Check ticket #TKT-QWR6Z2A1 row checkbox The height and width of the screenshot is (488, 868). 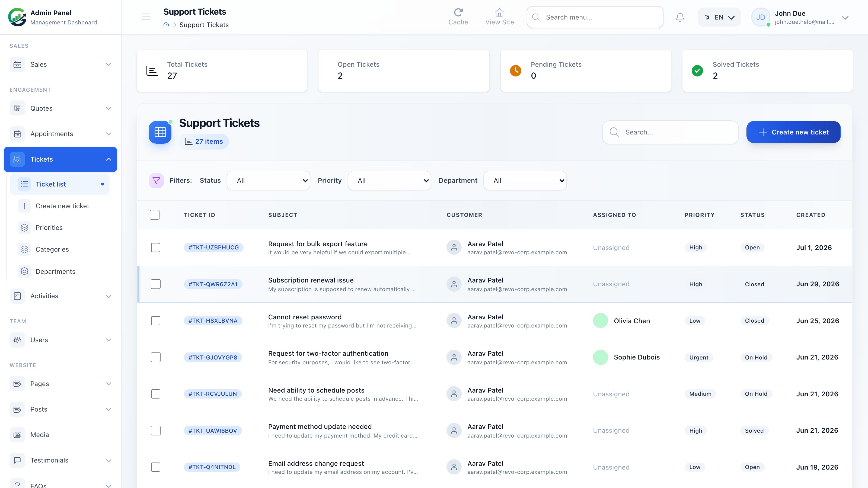pyautogui.click(x=156, y=284)
